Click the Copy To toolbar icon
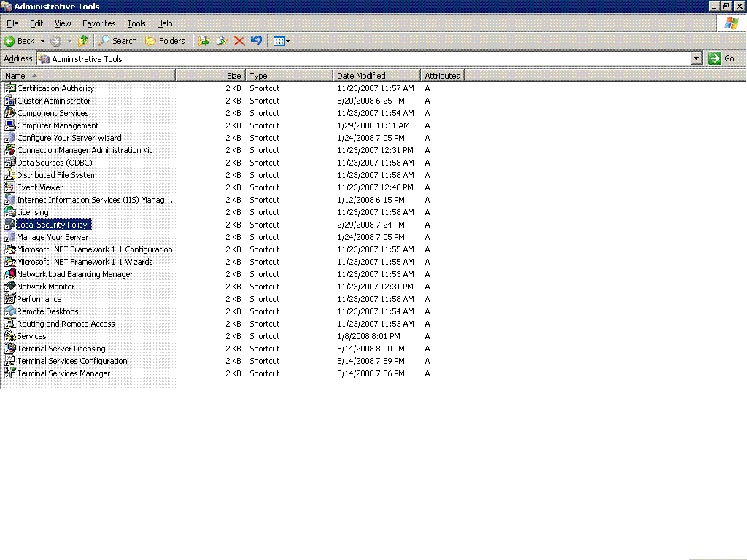747x560 pixels. point(222,41)
